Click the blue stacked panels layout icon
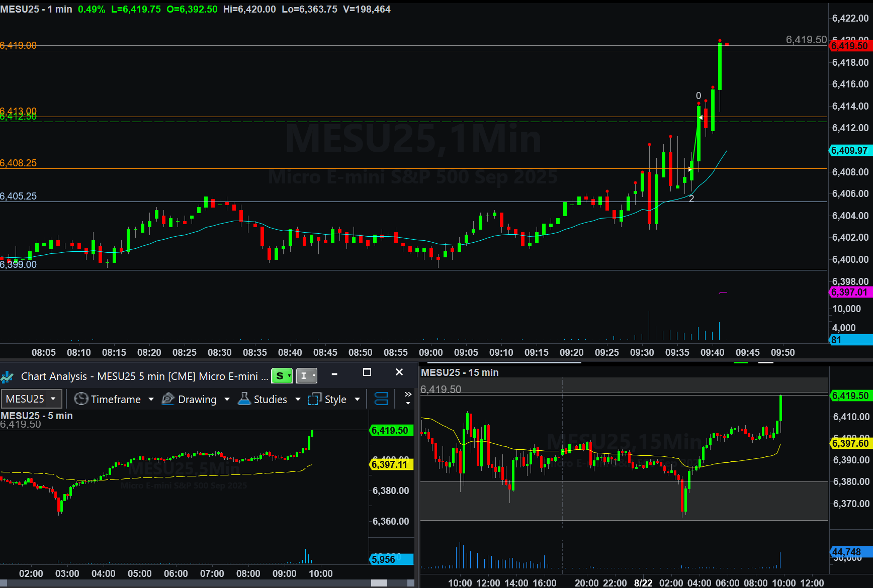This screenshot has width=873, height=588. (x=381, y=399)
